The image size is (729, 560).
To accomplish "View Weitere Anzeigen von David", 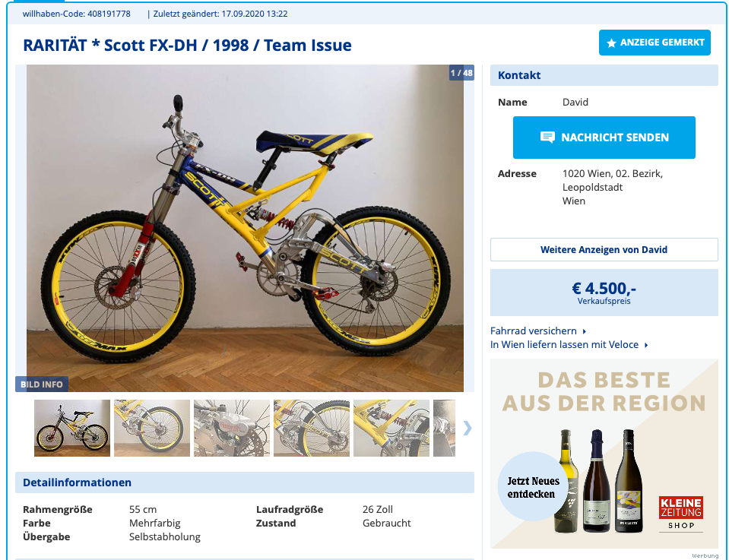I will pos(604,249).
